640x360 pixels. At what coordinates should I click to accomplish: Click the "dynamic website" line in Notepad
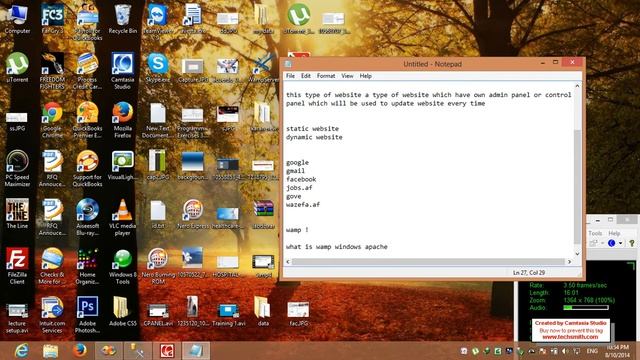(x=314, y=137)
